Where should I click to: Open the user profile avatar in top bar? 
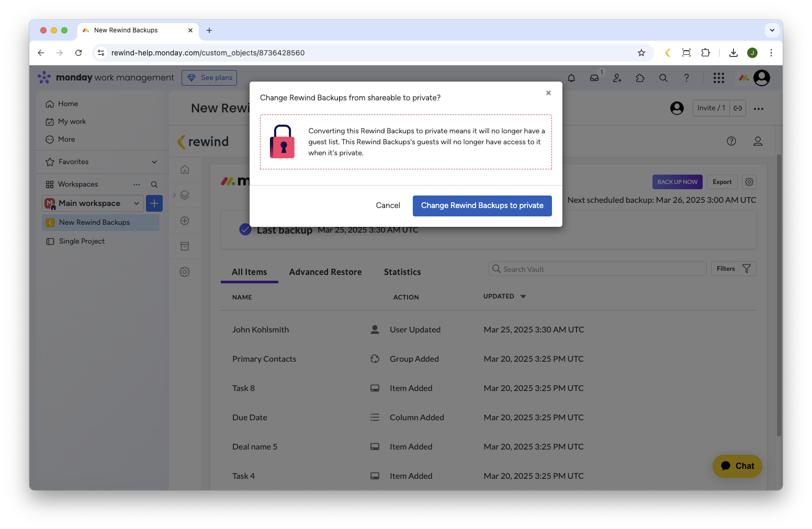[x=761, y=78]
